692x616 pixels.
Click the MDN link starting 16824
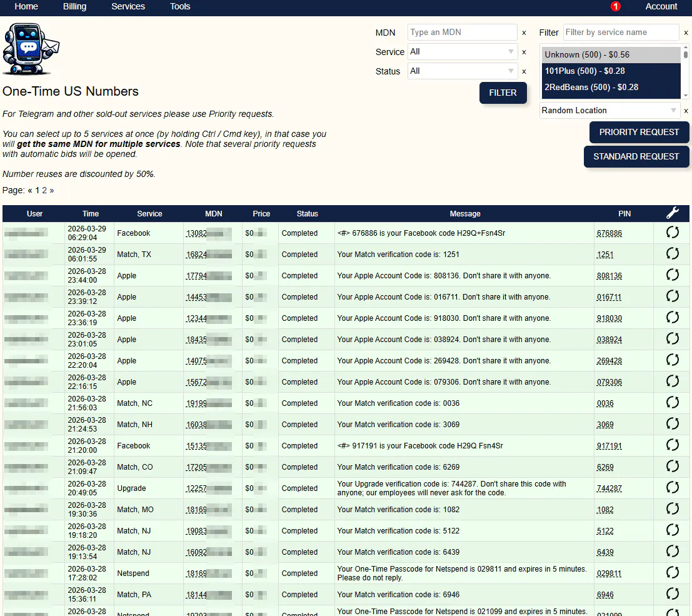208,255
